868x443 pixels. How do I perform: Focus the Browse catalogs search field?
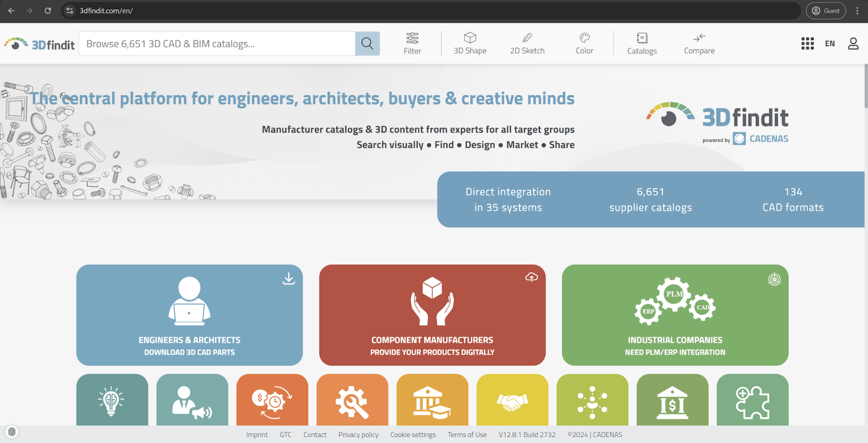[x=217, y=43]
